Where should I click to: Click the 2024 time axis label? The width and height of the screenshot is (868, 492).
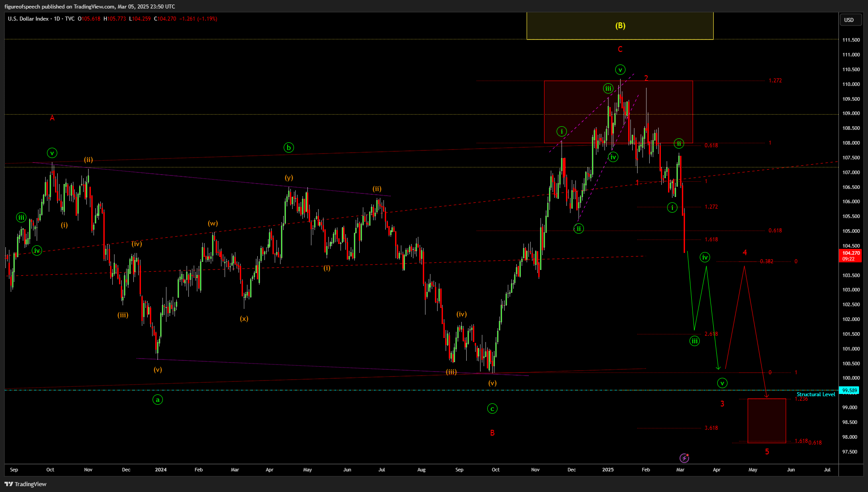coord(161,470)
